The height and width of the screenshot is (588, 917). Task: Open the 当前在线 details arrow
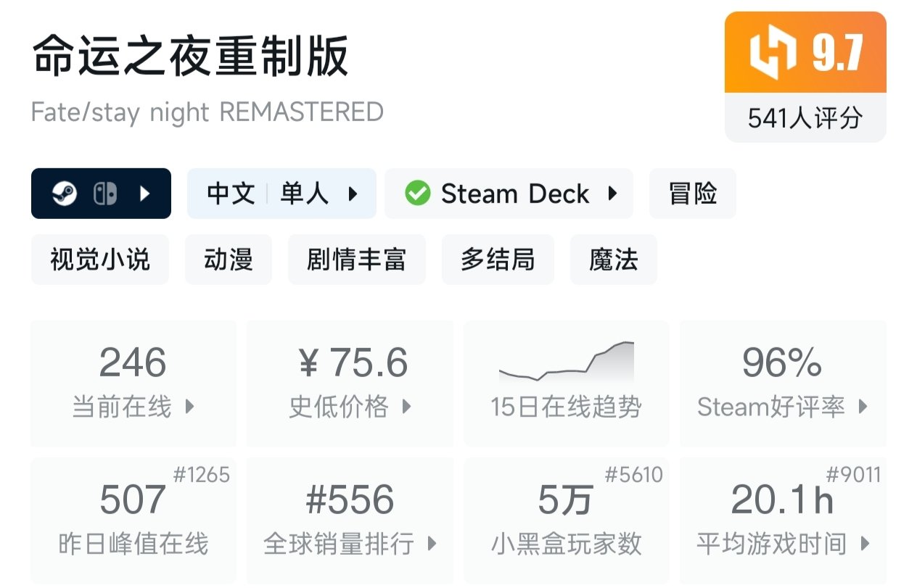[x=190, y=407]
